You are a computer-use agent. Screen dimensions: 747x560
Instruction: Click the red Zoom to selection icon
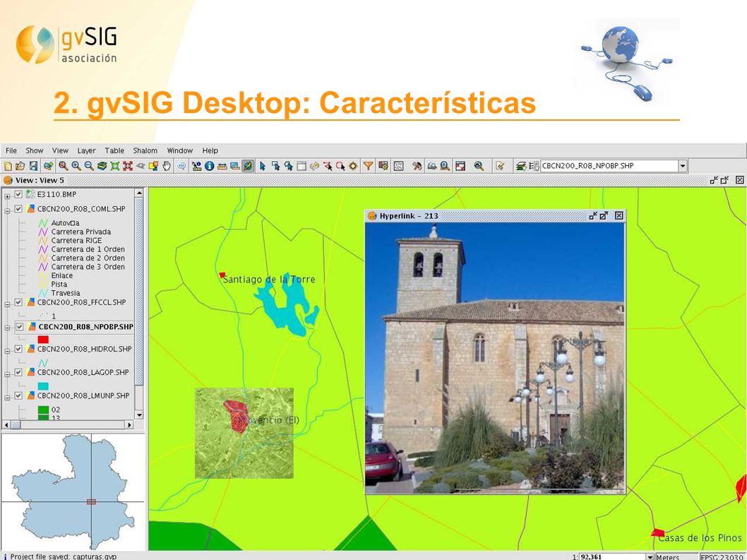click(128, 166)
